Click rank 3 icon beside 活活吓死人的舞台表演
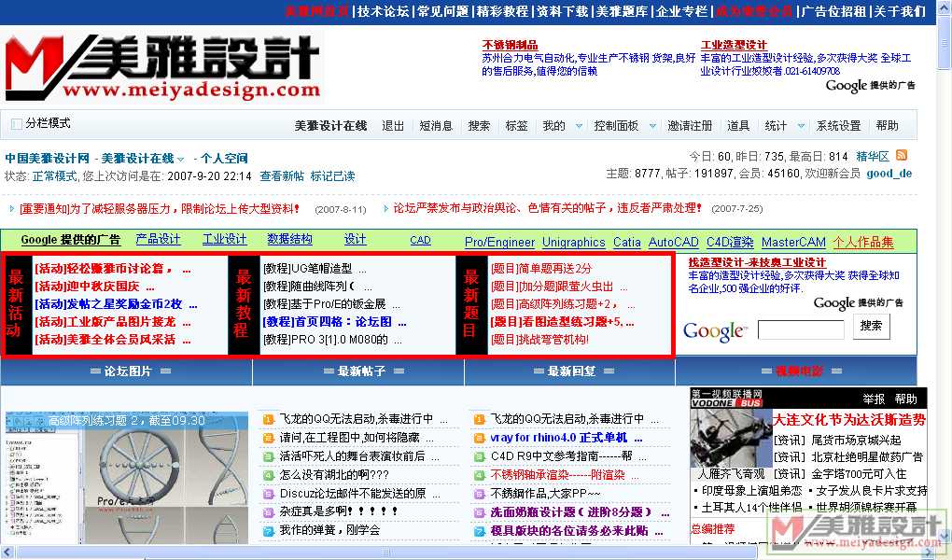 point(268,456)
